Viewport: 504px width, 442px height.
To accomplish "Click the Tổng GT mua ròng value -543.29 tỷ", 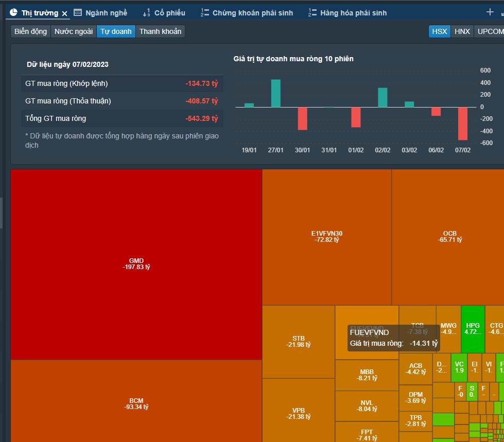I will pyautogui.click(x=201, y=118).
